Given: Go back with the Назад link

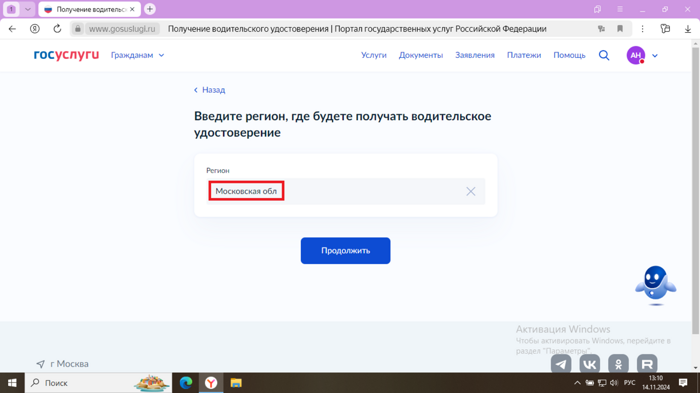Looking at the screenshot, I should 209,90.
